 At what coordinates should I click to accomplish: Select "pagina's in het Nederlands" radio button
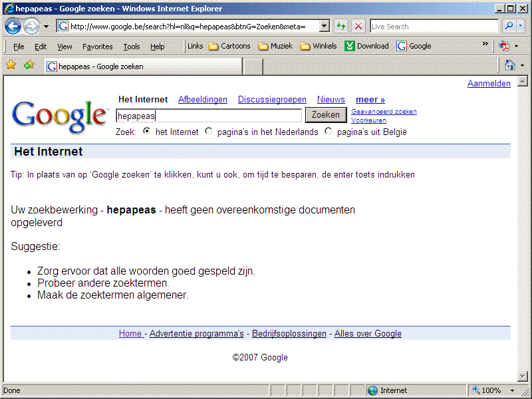coord(208,131)
